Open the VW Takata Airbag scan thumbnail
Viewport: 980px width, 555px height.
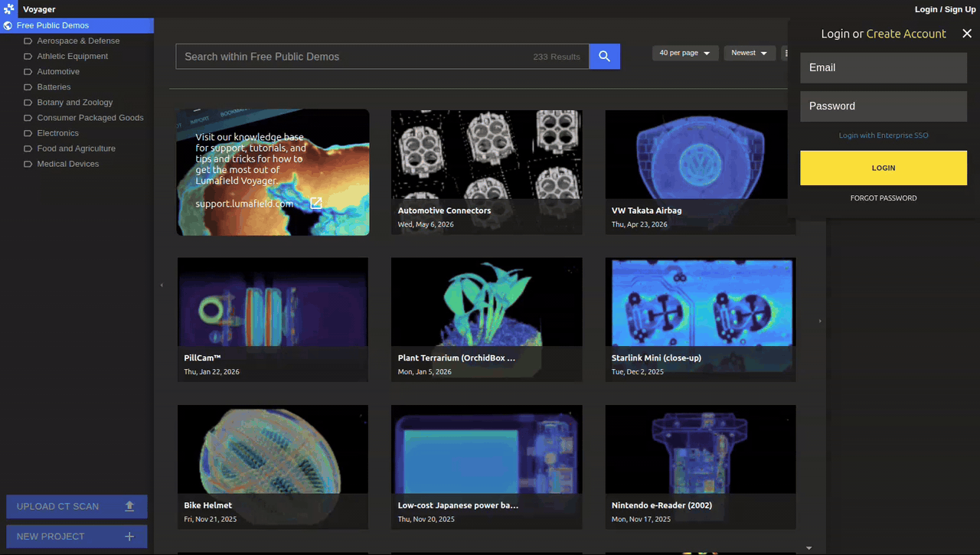[x=701, y=172]
